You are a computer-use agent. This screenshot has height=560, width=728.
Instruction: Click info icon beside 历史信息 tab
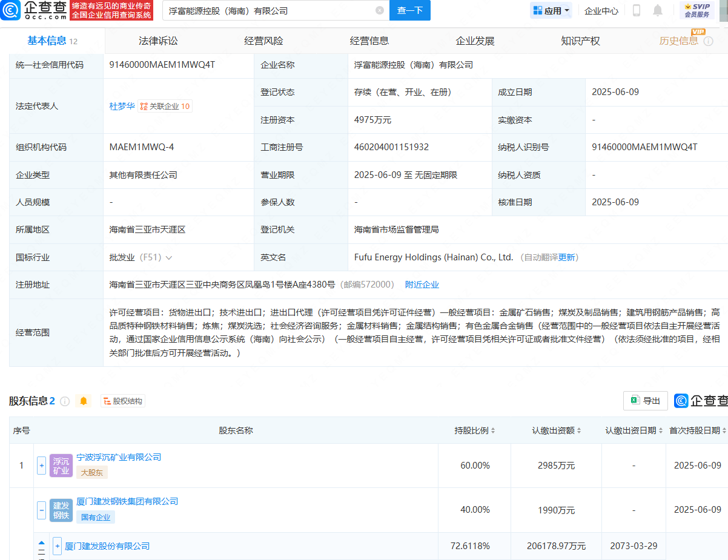click(709, 41)
